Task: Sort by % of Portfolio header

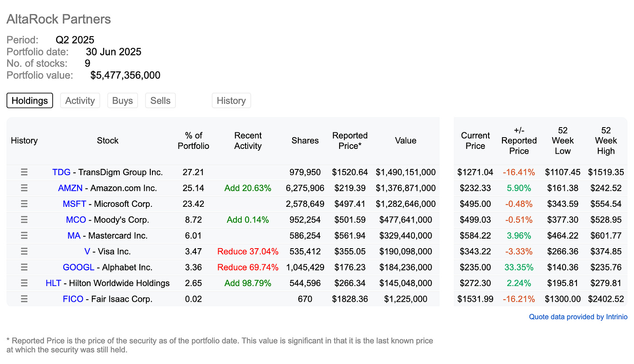Action: (193, 141)
